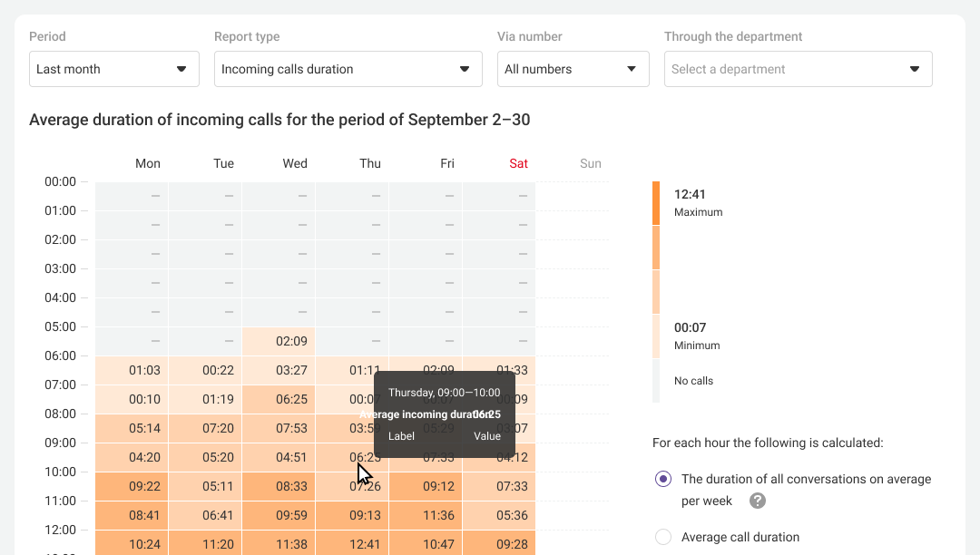Open the Period dropdown
980x555 pixels.
114,69
